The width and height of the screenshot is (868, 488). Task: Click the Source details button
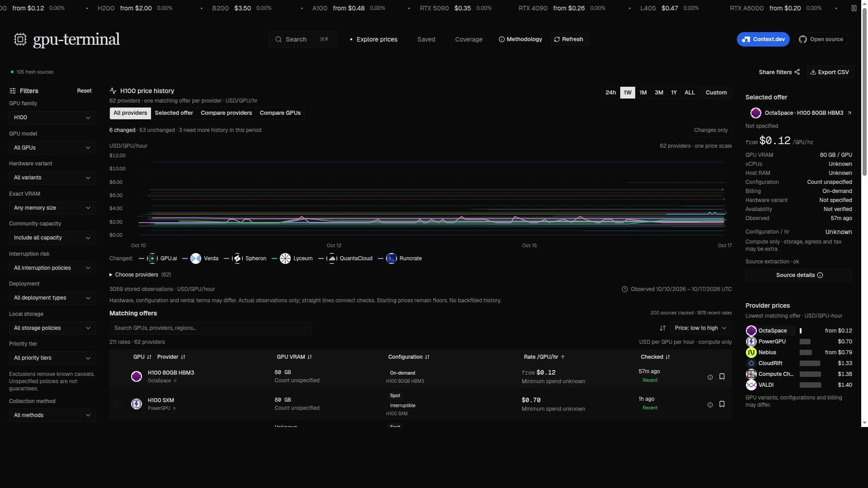pos(799,275)
